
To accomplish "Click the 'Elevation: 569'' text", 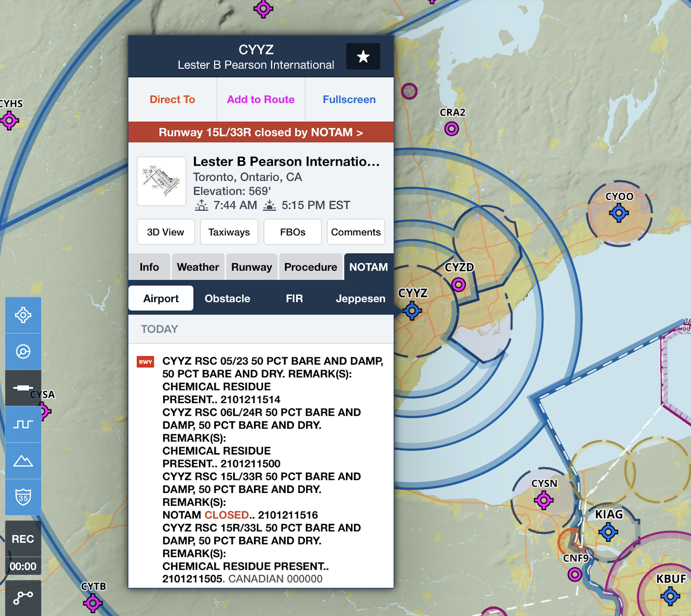I will pos(232,191).
